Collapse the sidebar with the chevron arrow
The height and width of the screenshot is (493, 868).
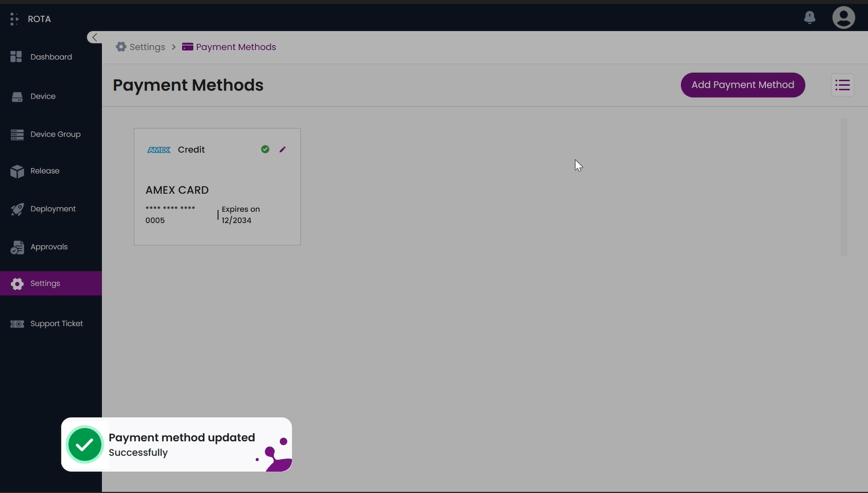[94, 37]
